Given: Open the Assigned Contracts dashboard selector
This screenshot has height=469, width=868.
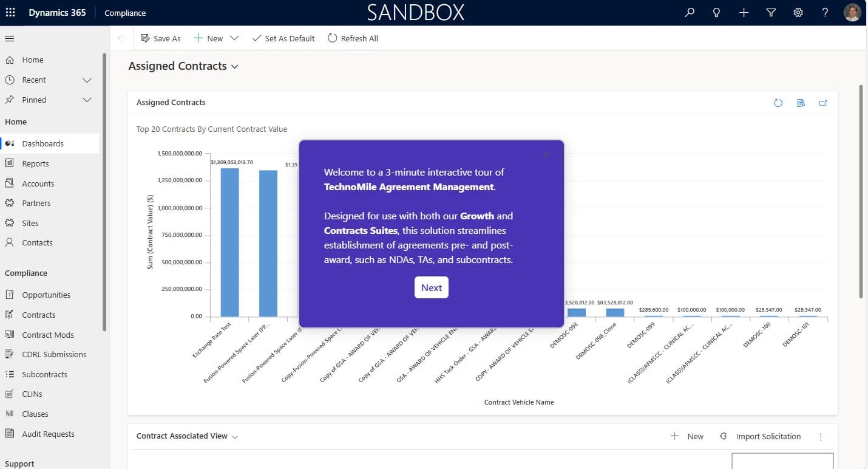Looking at the screenshot, I should tap(235, 67).
